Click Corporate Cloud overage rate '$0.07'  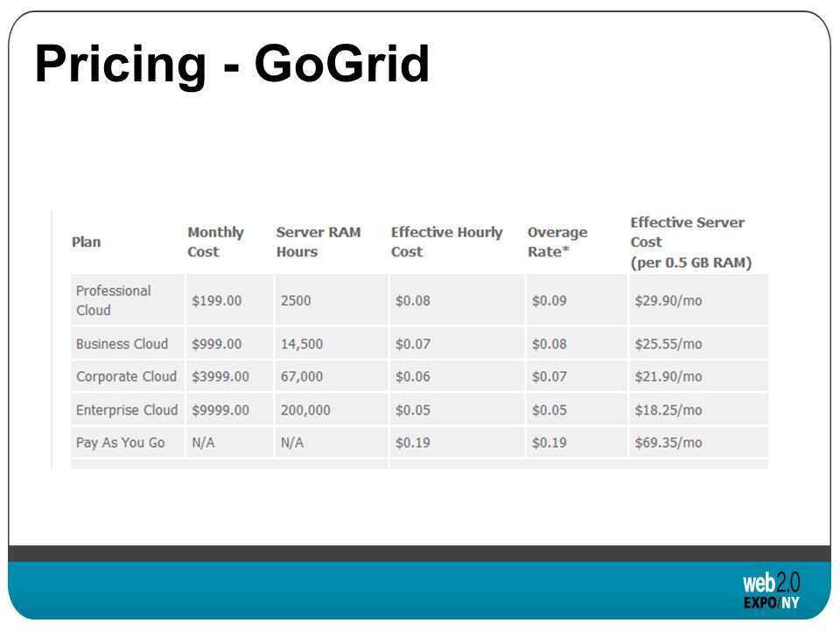[x=577, y=376]
